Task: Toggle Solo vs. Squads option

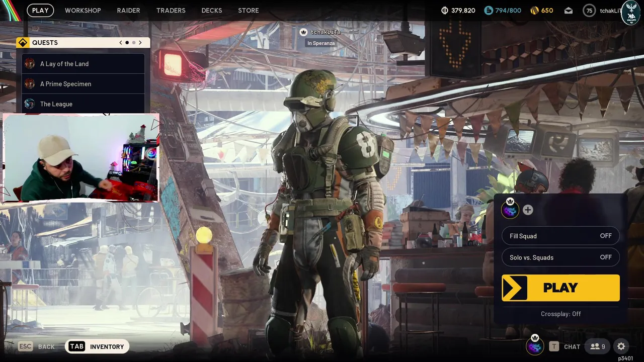Action: point(560,257)
